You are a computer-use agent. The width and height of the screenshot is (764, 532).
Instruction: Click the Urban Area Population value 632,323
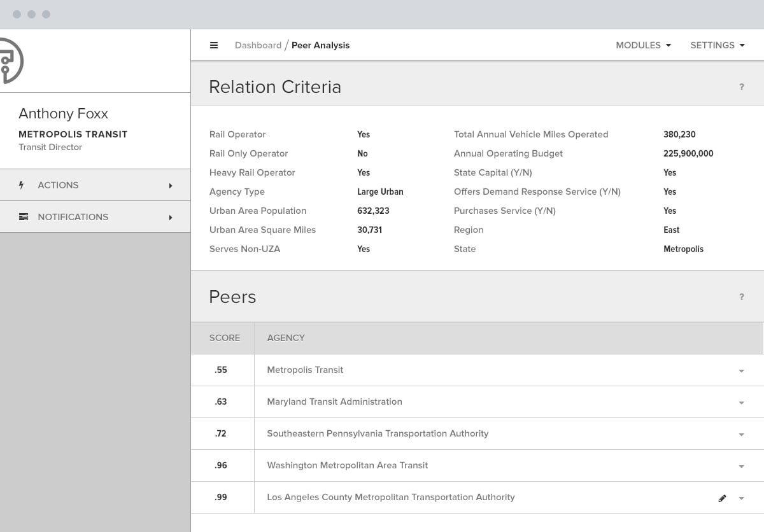click(373, 211)
